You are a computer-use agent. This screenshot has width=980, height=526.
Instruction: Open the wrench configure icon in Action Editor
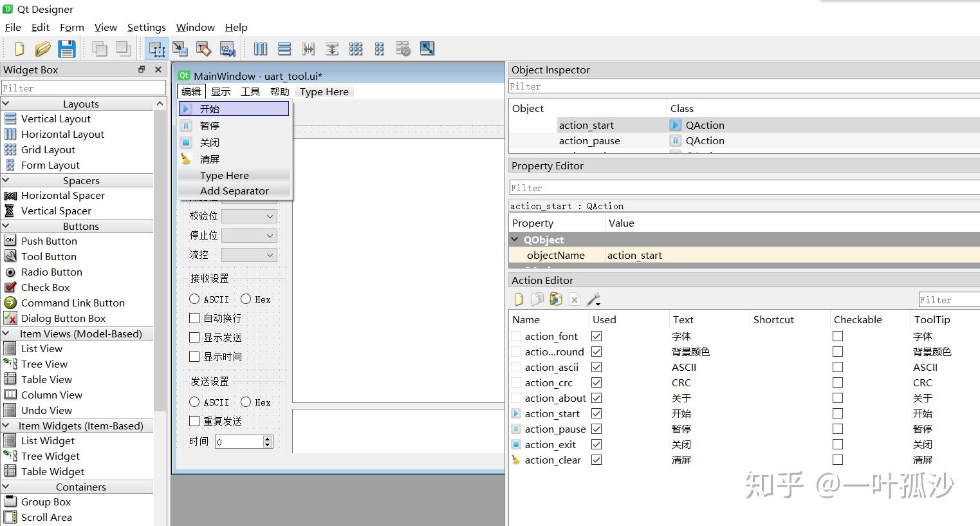[593, 299]
